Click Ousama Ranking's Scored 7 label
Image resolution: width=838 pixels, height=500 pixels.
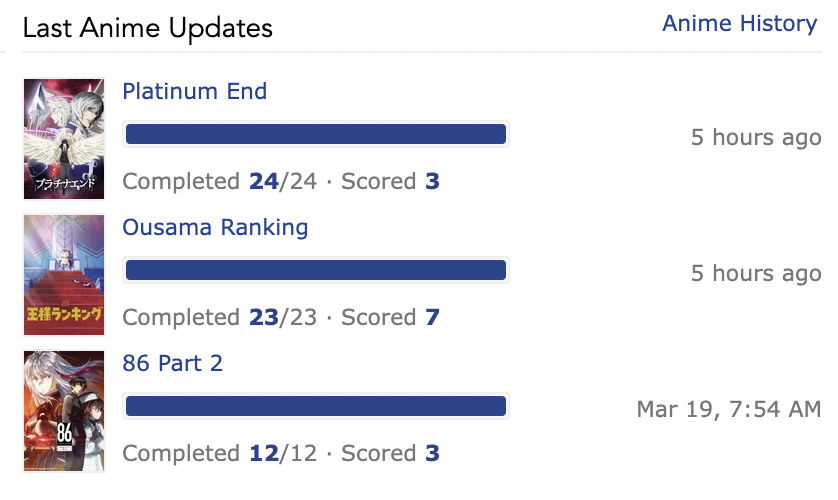391,317
